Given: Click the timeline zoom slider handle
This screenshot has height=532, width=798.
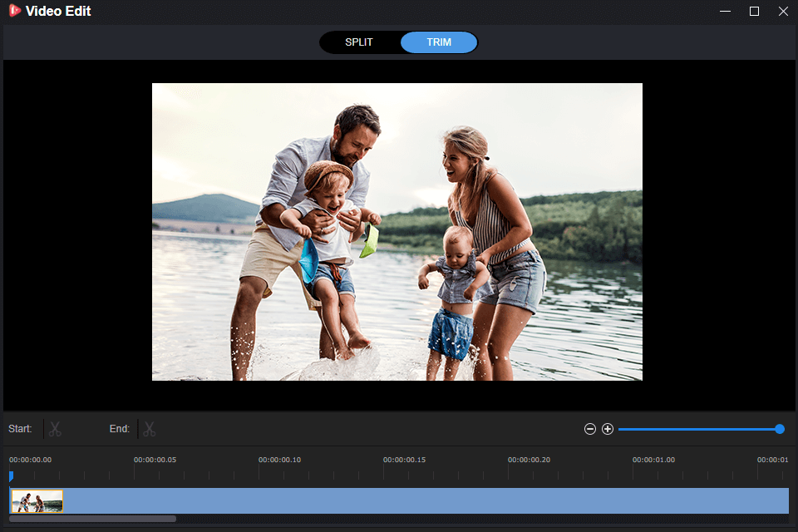Looking at the screenshot, I should tap(779, 429).
